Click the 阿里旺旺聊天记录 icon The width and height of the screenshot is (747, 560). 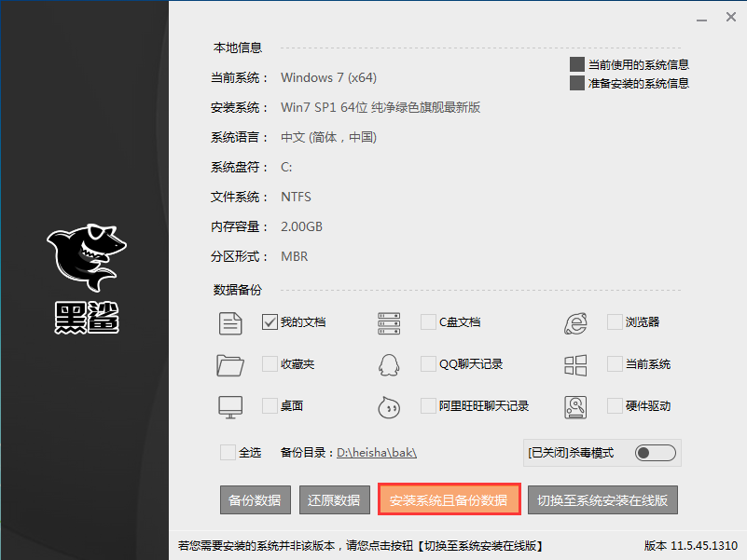pos(389,406)
